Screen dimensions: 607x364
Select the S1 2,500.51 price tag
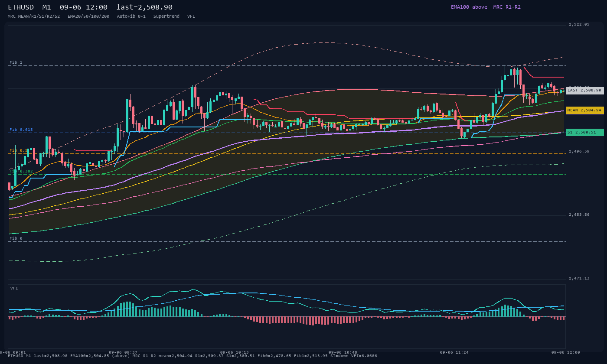[x=585, y=132]
